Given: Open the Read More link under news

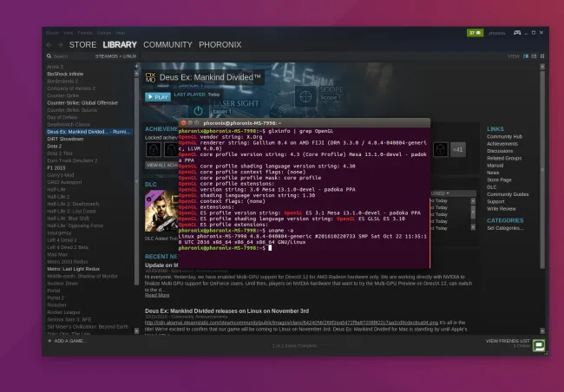Looking at the screenshot, I should (157, 295).
